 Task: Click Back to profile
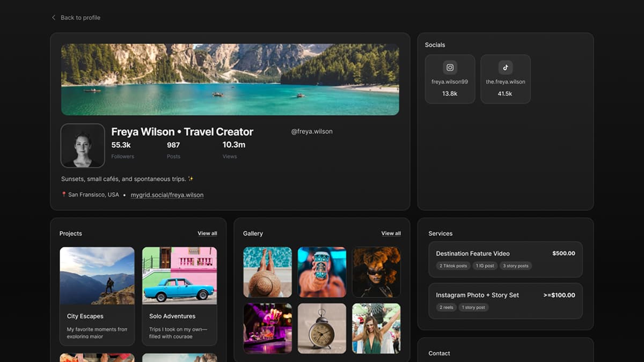point(79,17)
